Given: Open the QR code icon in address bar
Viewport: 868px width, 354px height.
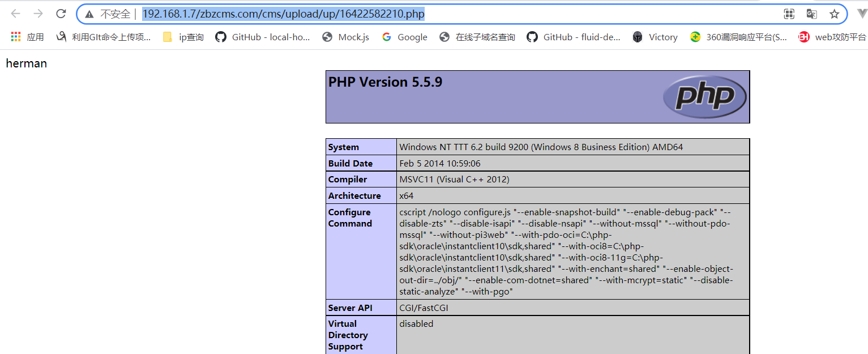Looking at the screenshot, I should pyautogui.click(x=789, y=14).
